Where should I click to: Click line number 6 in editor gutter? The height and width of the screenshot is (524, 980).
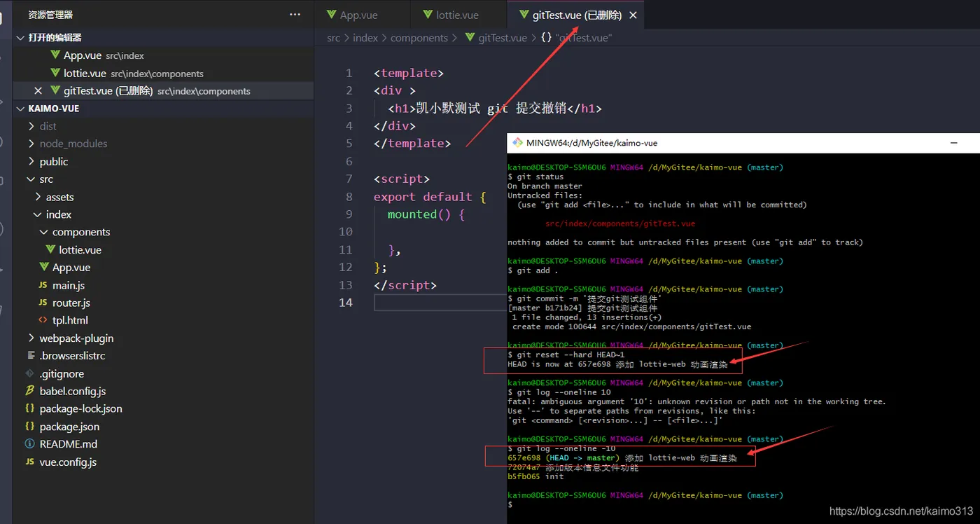click(349, 161)
